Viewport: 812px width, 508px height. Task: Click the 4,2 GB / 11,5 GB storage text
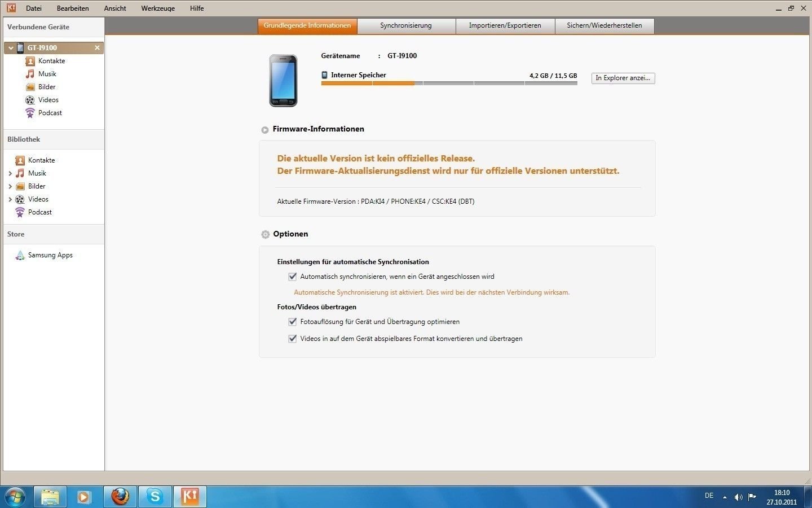(x=553, y=76)
